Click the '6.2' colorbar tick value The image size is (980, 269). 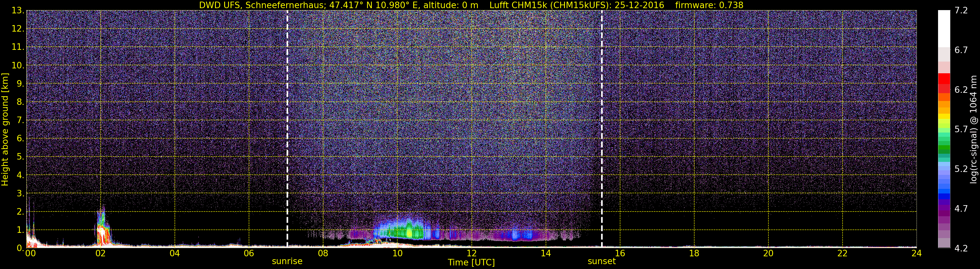click(961, 90)
